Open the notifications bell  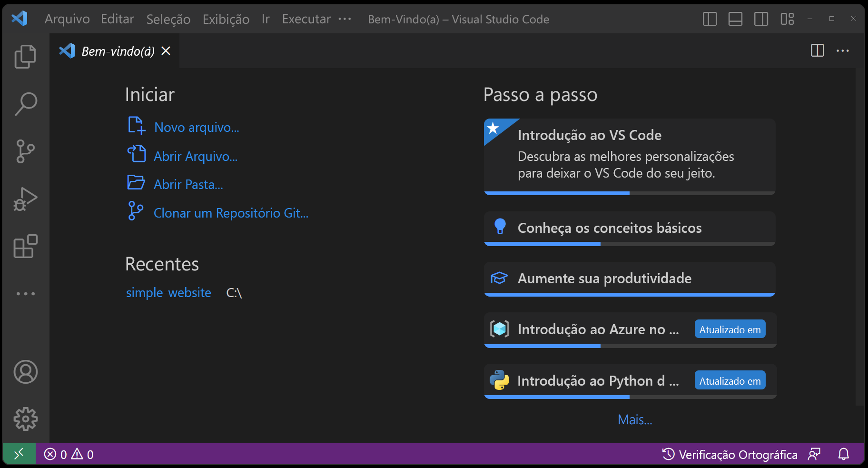pos(843,454)
